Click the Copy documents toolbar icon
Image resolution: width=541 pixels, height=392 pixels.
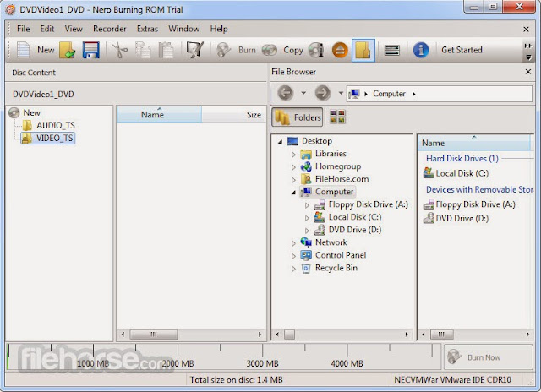click(143, 50)
